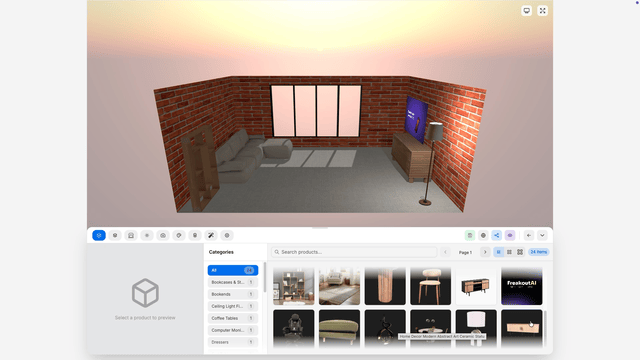
Task: Click the Search products field
Action: coord(354,252)
